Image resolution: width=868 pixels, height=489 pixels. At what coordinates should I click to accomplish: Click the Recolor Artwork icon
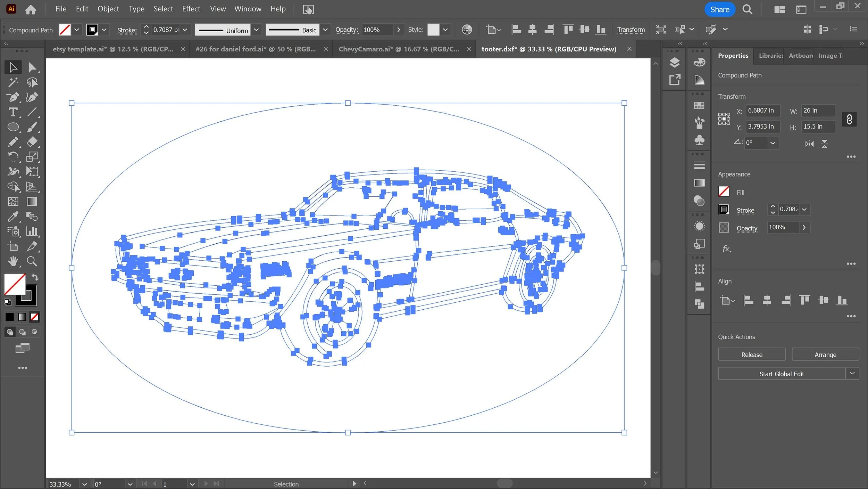tap(467, 30)
